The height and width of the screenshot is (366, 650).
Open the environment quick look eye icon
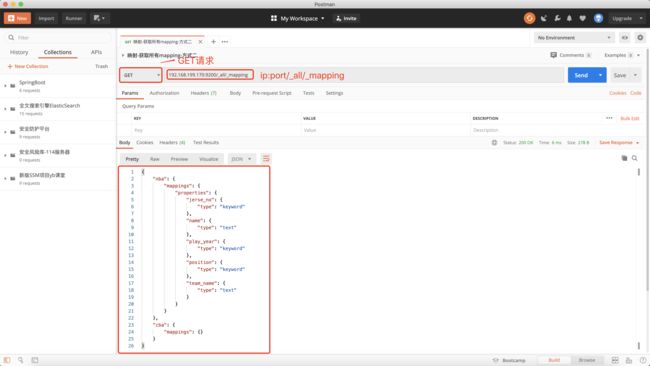624,38
